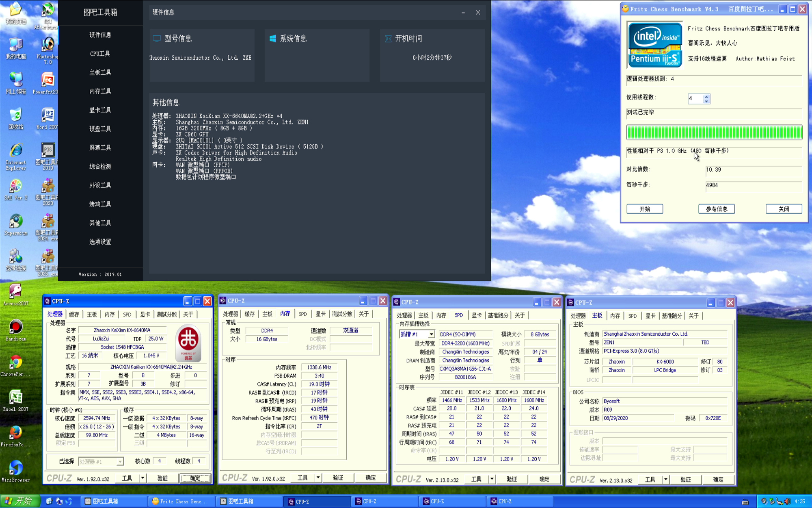The image size is (812, 508).
Task: Click the 开机时间 card in hardware info
Action: [432, 55]
